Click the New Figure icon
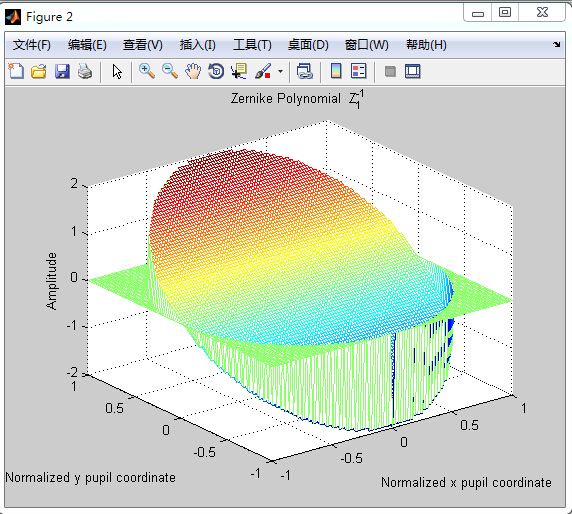572x514 pixels. click(16, 71)
